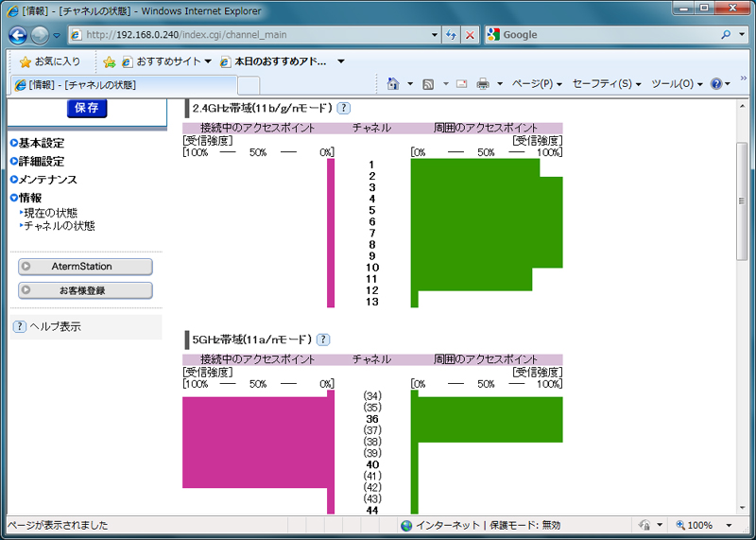Click the blue Help question mark icon
The width and height of the screenshot is (756, 540).
(x=716, y=84)
